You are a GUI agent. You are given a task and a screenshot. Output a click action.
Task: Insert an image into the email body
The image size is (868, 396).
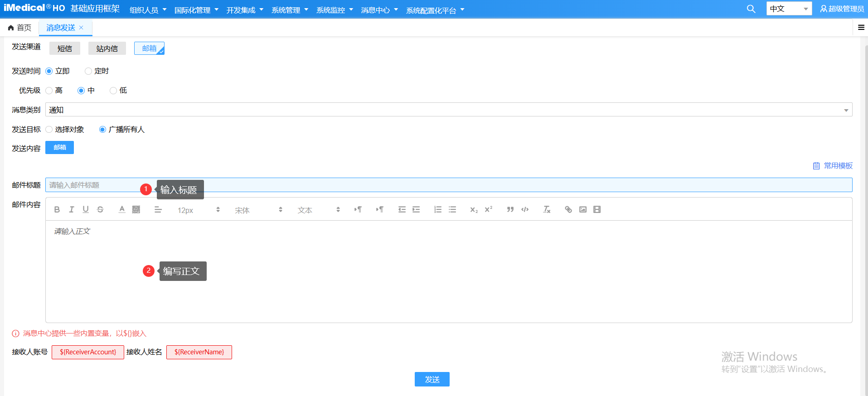pyautogui.click(x=583, y=209)
